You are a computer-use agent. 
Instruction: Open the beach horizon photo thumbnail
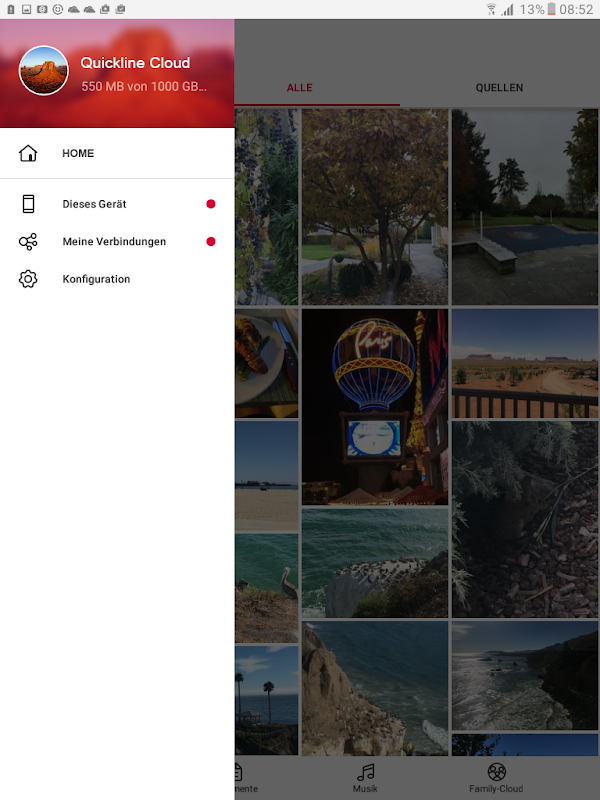click(266, 476)
